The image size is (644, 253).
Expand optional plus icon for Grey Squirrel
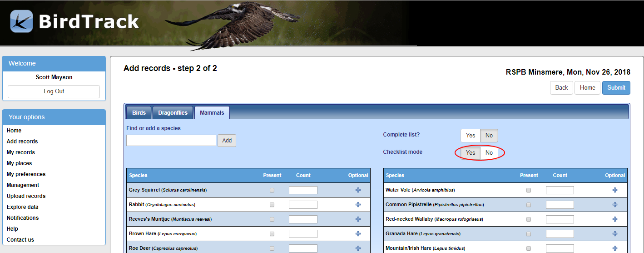[x=358, y=190]
